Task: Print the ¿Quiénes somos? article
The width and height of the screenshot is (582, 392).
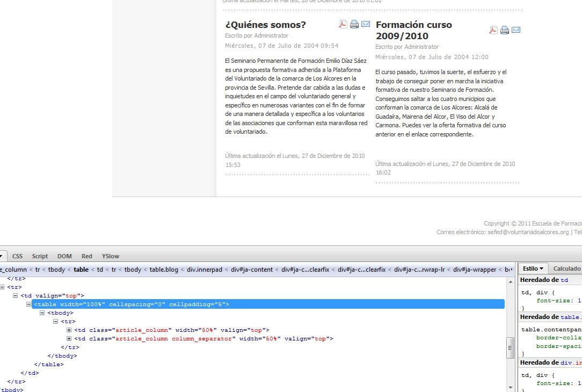Action: (354, 24)
